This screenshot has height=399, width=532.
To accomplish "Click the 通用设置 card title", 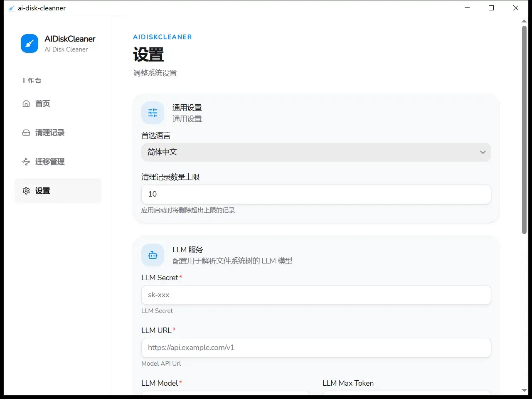I will (x=187, y=108).
